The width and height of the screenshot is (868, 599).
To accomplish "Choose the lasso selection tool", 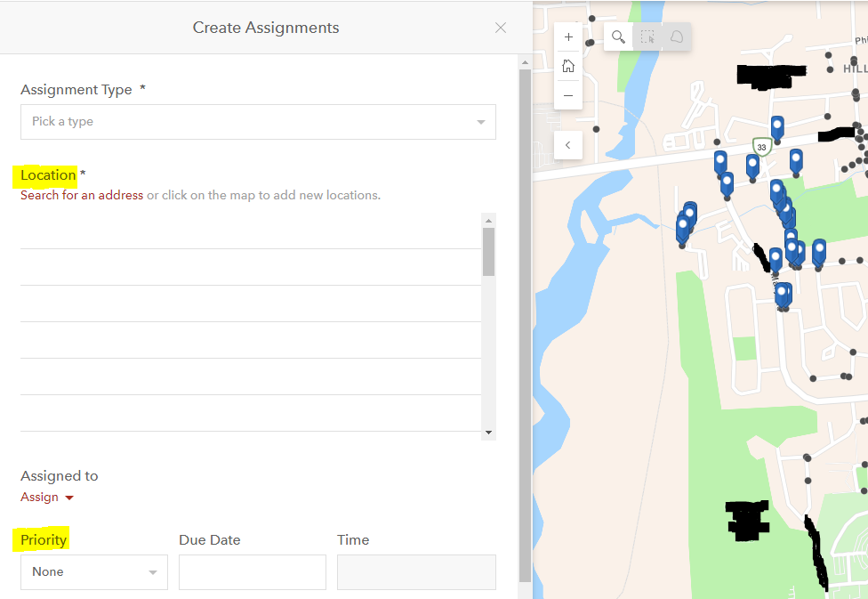I will click(676, 37).
